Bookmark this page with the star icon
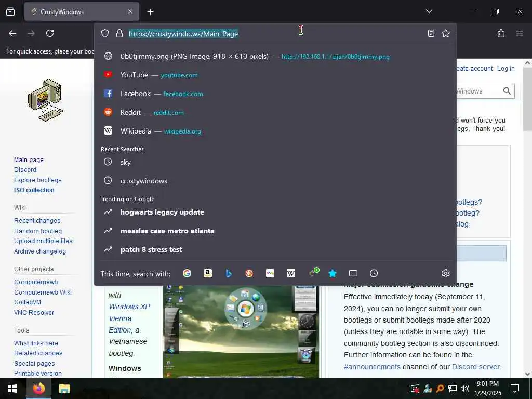 pyautogui.click(x=445, y=33)
